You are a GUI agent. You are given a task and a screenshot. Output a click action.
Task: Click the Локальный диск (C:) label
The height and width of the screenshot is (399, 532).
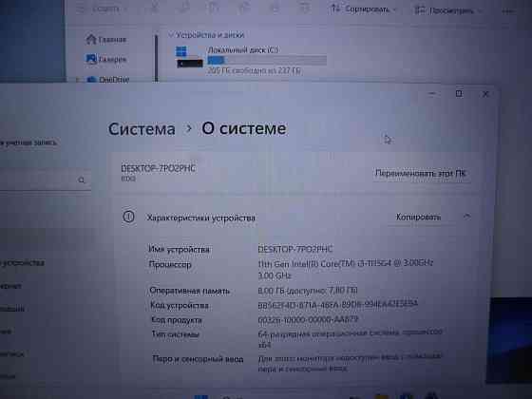242,50
